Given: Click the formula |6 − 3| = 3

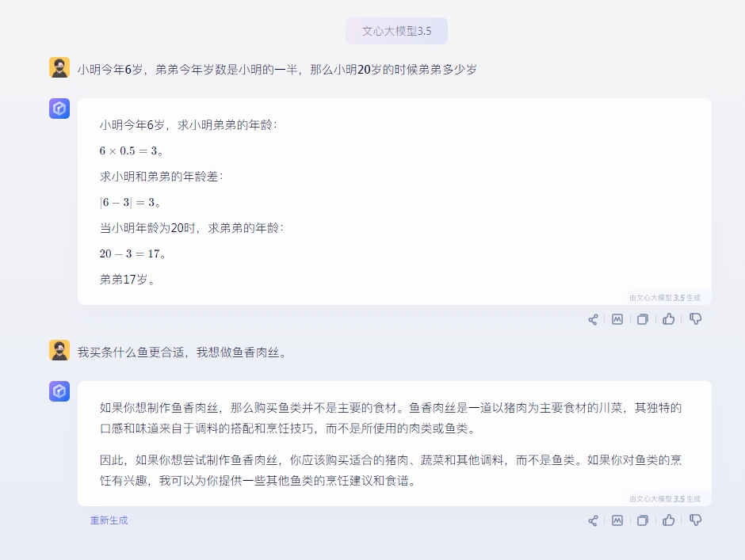Looking at the screenshot, I should tap(130, 202).
